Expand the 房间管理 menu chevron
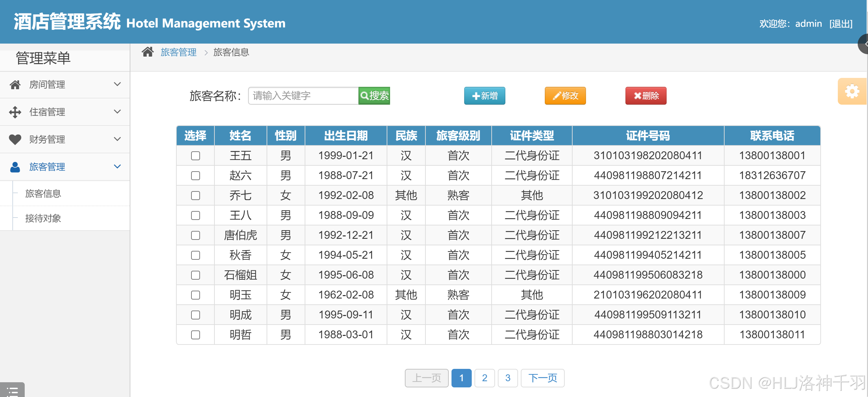This screenshot has width=868, height=397. click(x=117, y=84)
